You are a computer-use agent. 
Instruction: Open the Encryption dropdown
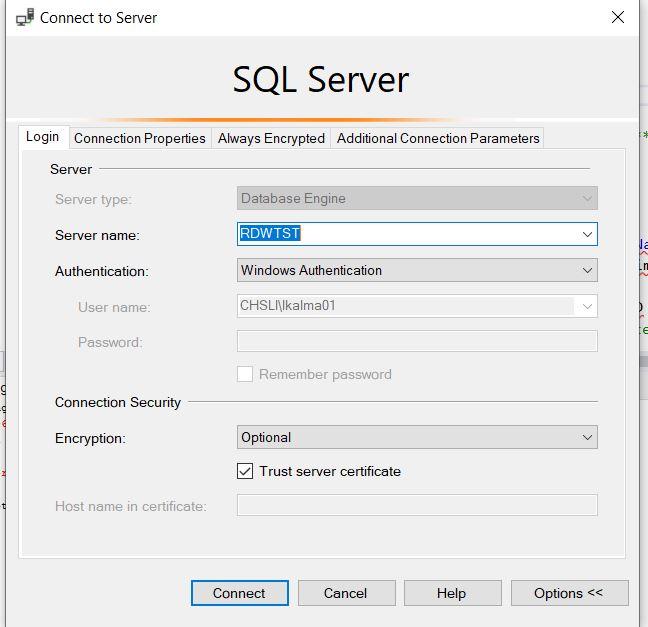pos(417,437)
